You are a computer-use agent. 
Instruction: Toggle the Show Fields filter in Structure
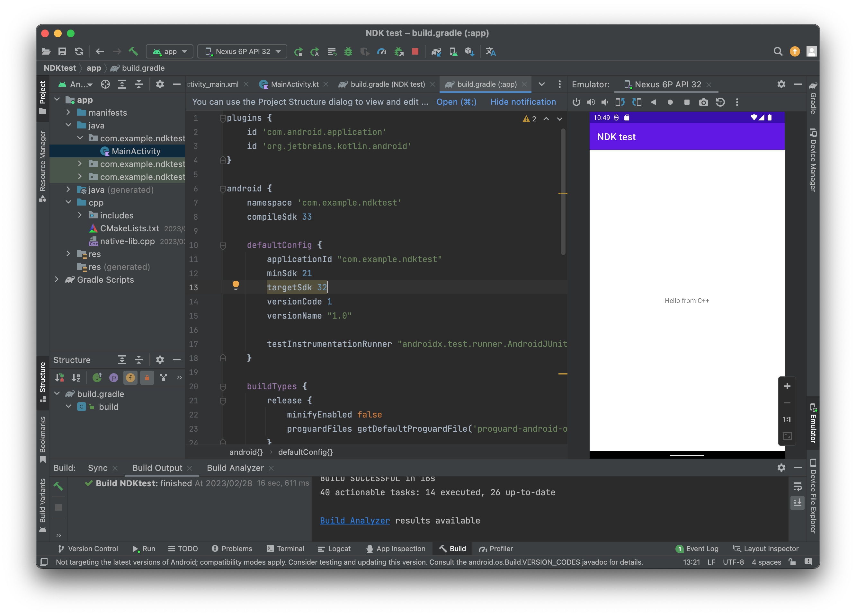pos(130,378)
